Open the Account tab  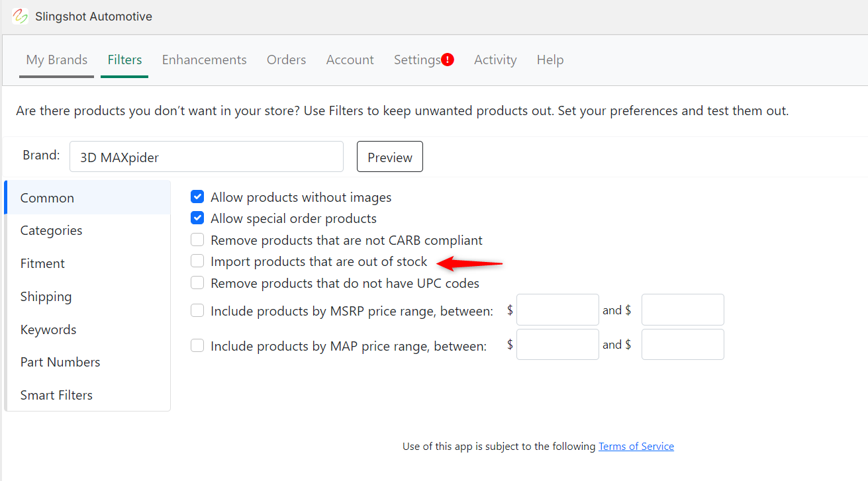pyautogui.click(x=350, y=60)
